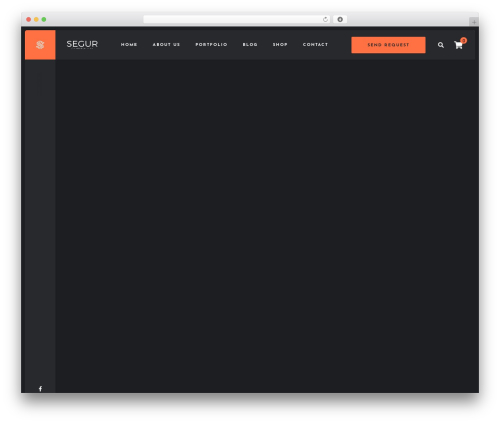The height and width of the screenshot is (423, 500).
Task: Select the Portfolio menu item
Action: point(211,44)
